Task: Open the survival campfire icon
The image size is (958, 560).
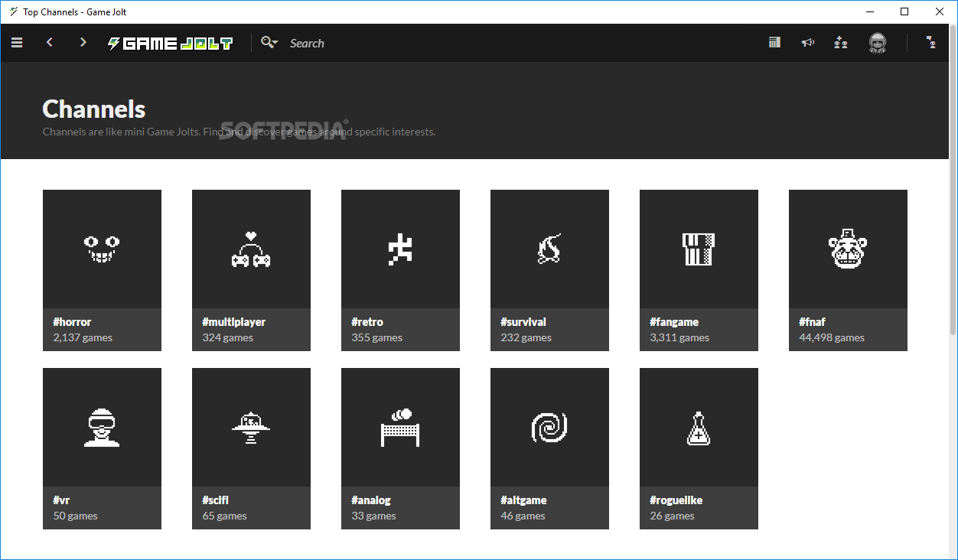Action: point(549,249)
